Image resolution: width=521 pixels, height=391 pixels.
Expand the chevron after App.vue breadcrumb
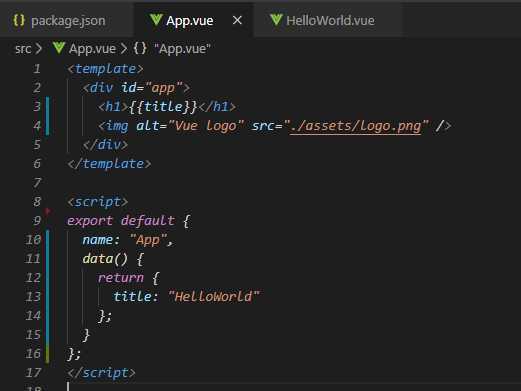point(124,49)
